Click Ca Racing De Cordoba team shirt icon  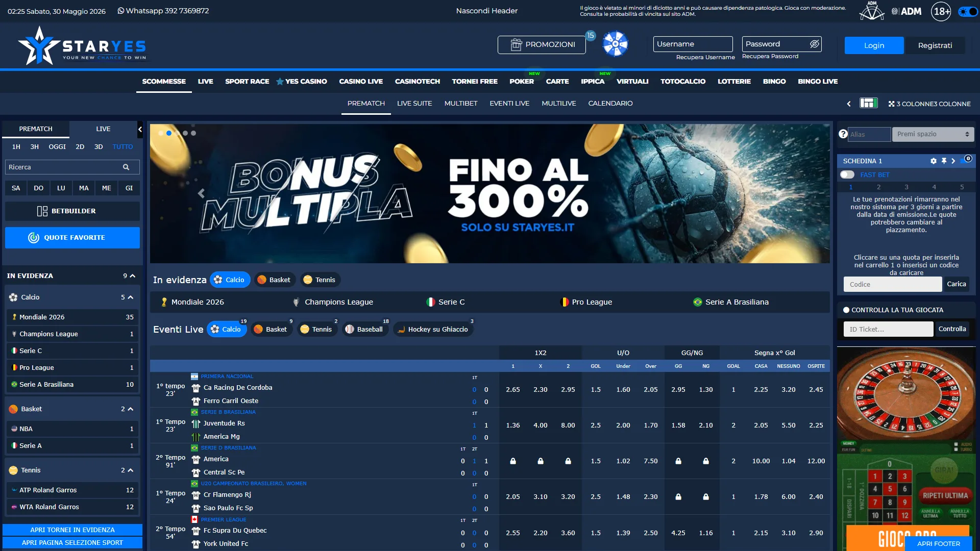click(195, 388)
